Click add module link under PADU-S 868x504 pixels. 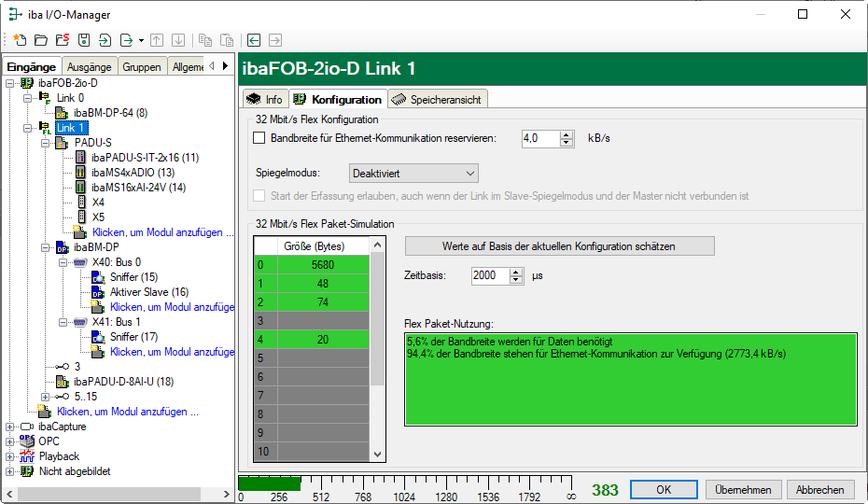(162, 232)
